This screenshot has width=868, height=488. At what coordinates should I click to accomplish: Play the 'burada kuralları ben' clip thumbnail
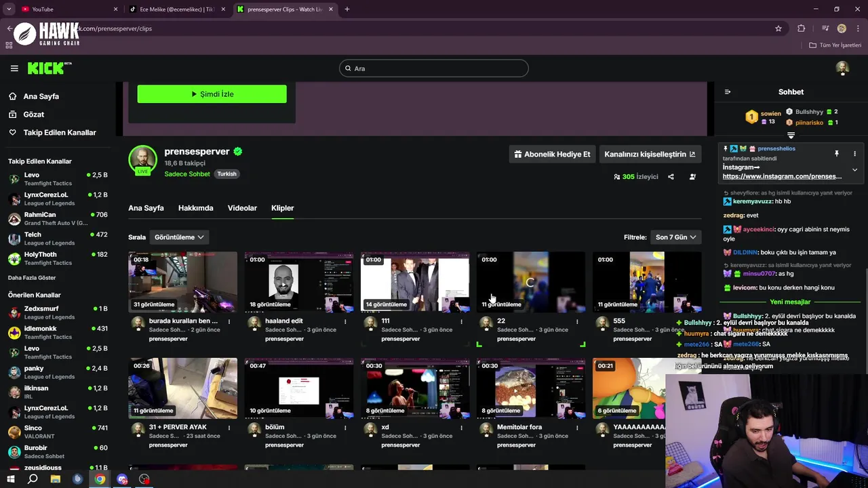[x=182, y=282]
